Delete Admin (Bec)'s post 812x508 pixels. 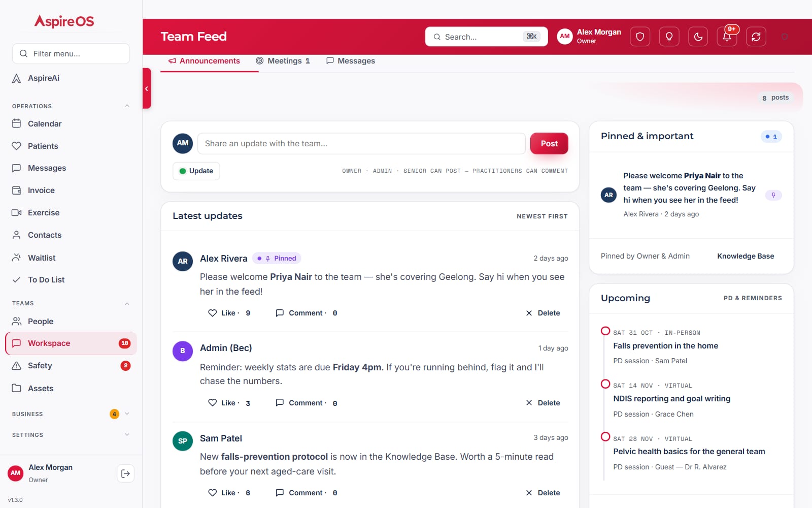(543, 403)
